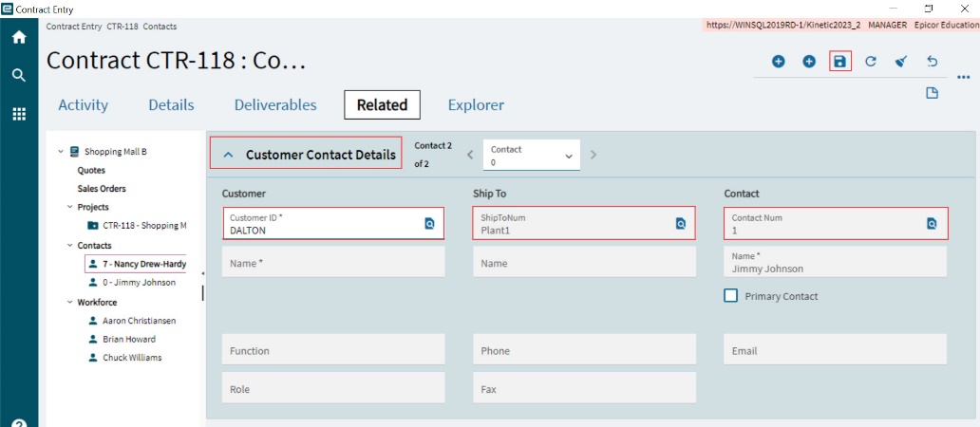Click the Fax field

tap(584, 388)
